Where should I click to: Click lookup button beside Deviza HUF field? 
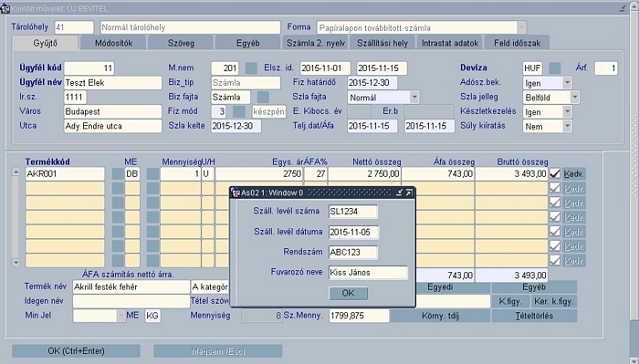[x=555, y=68]
